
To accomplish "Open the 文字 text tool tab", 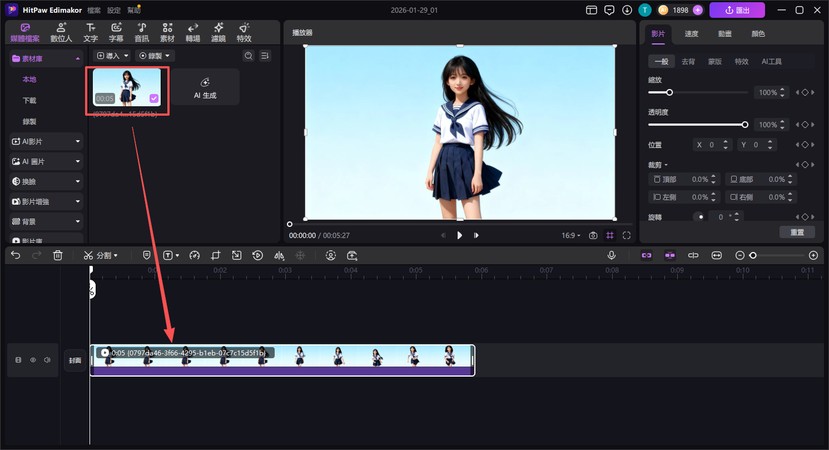I will [91, 32].
